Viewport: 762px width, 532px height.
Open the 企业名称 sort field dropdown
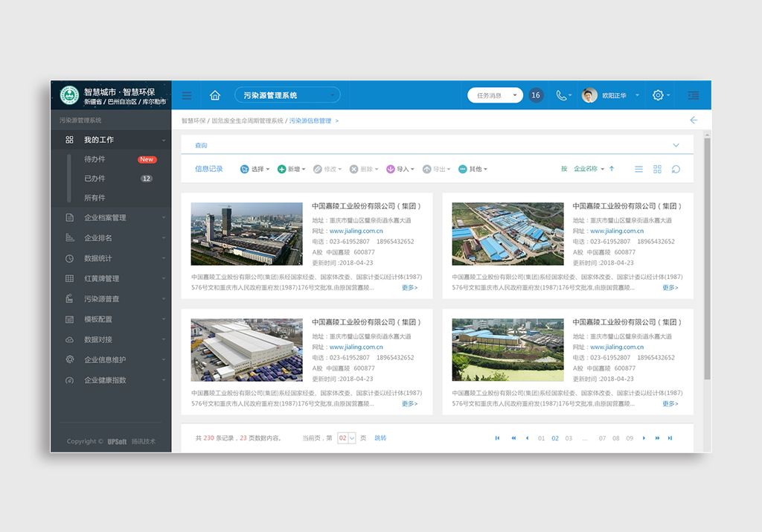pyautogui.click(x=589, y=169)
